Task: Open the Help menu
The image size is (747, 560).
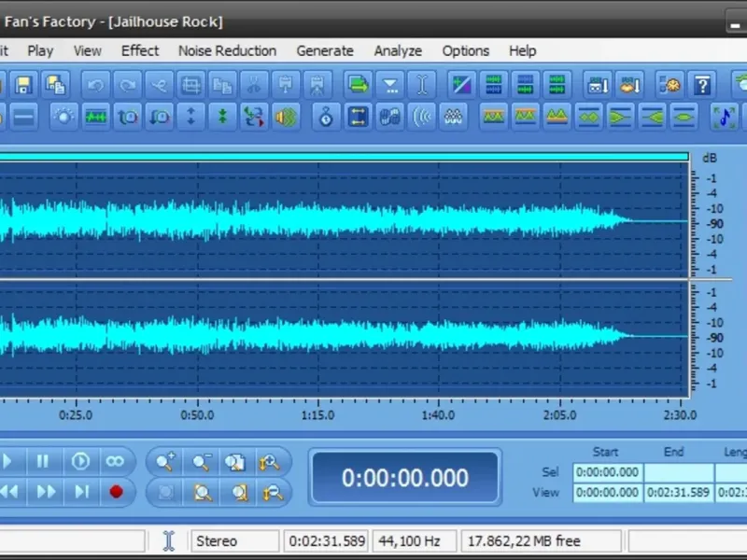Action: point(522,51)
